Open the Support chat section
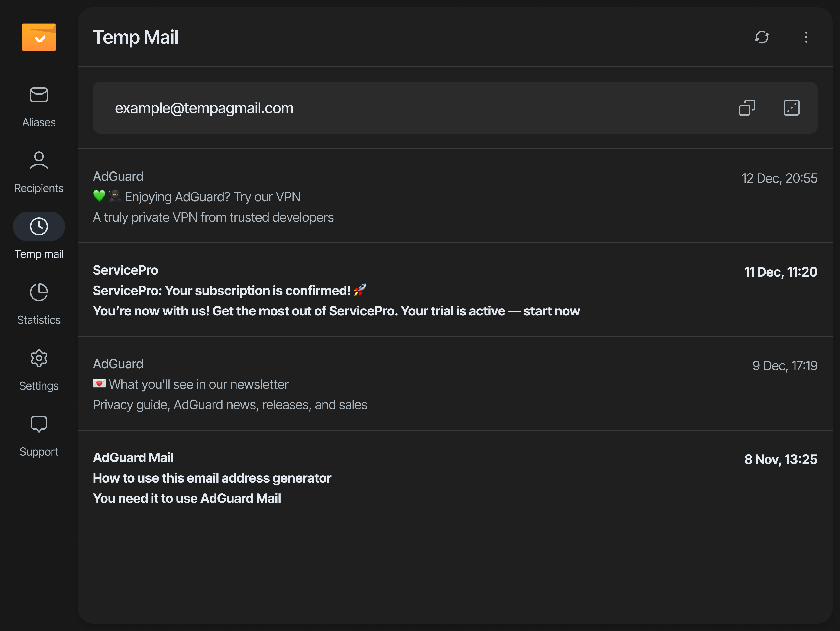Viewport: 840px width, 631px height. [39, 424]
